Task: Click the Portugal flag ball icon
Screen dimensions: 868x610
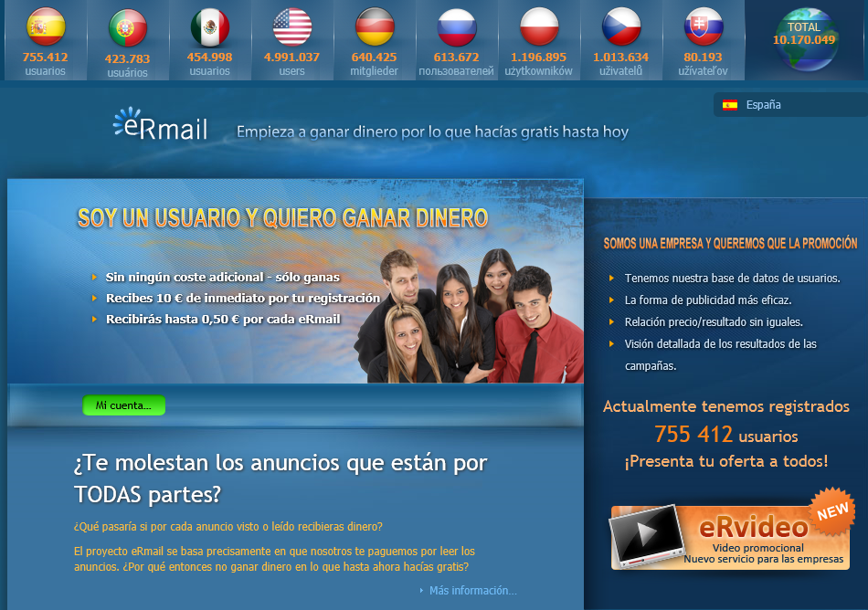Action: pyautogui.click(x=127, y=28)
